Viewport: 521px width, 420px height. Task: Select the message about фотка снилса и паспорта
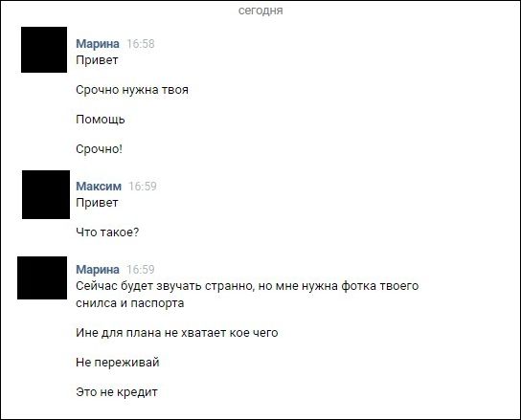247,295
